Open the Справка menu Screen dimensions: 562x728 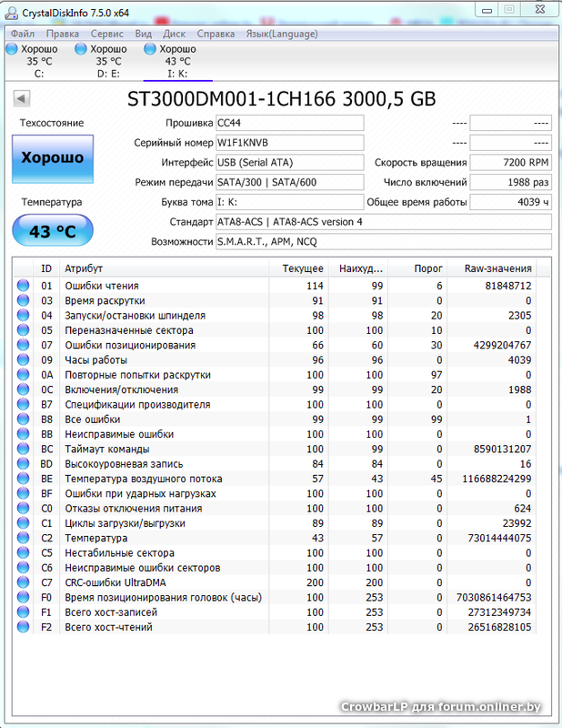pos(216,34)
